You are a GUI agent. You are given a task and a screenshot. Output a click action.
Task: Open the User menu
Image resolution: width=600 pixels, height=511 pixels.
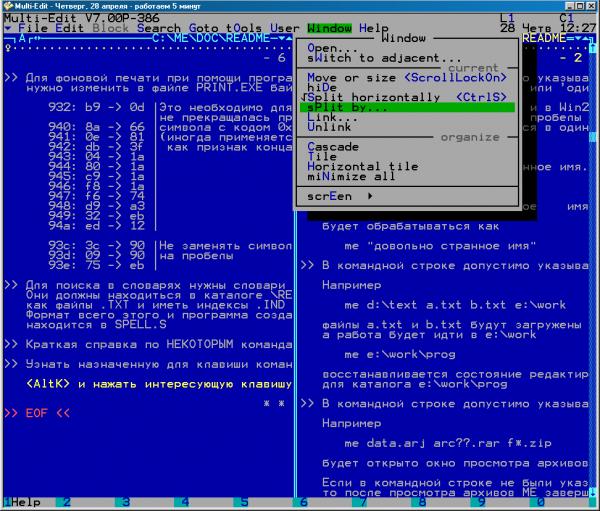coord(286,28)
